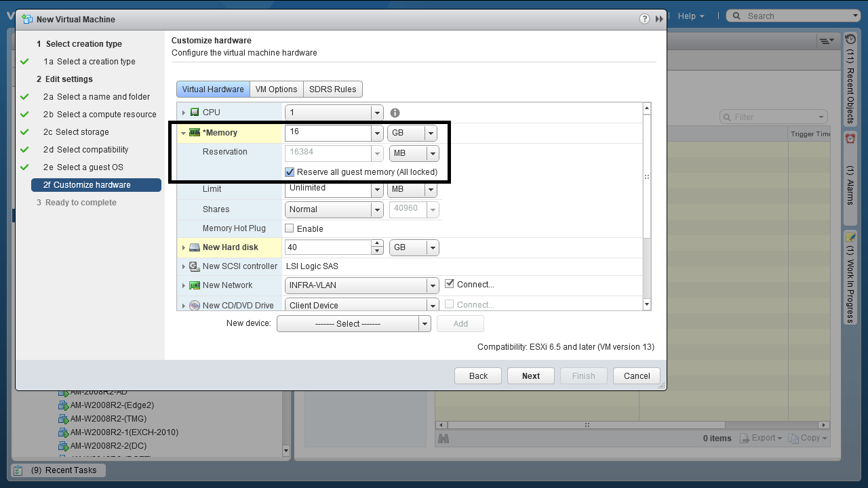Toggle New Network Connect checkbox
The width and height of the screenshot is (868, 488).
(x=449, y=285)
